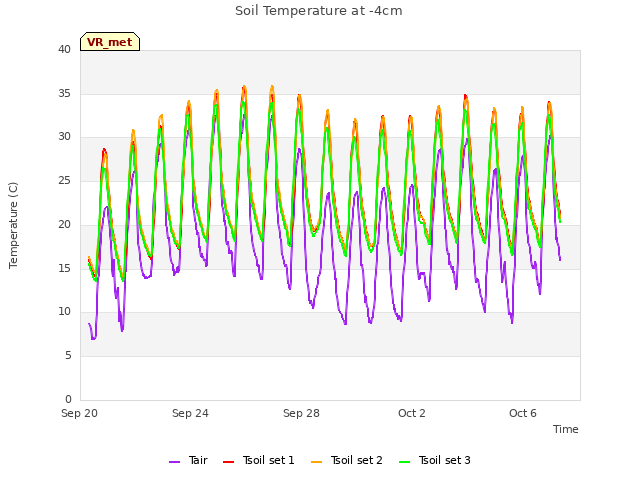Click the Oct 6 x-axis tick label
The image size is (640, 480).
523,413
